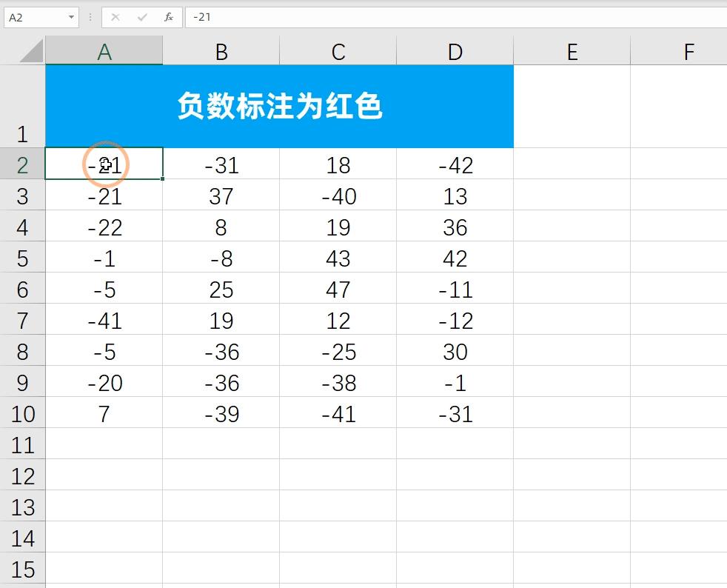
Task: Select row 15 header
Action: (24, 569)
